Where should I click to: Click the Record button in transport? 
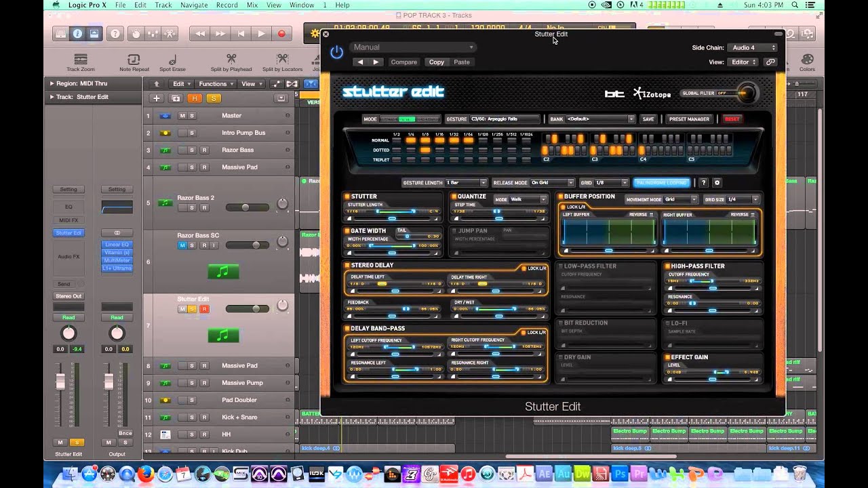point(281,33)
